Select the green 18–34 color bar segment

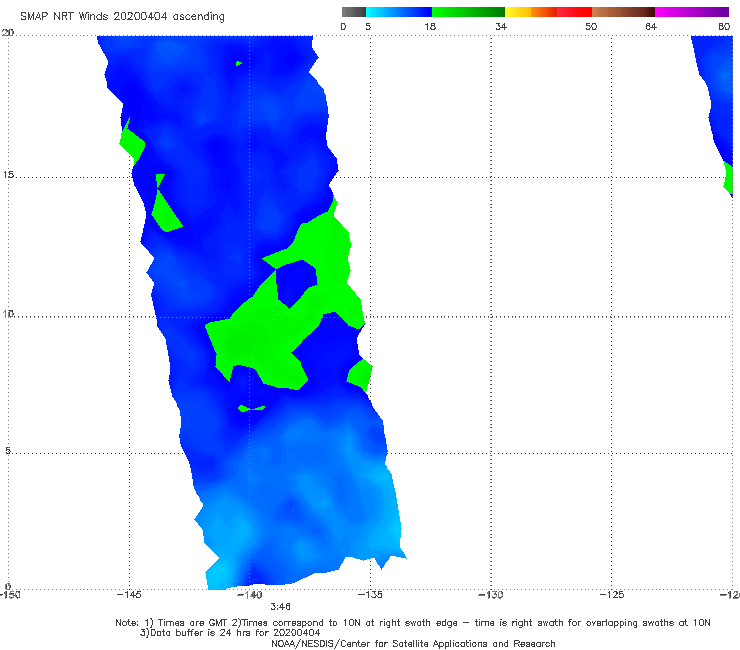(x=468, y=12)
